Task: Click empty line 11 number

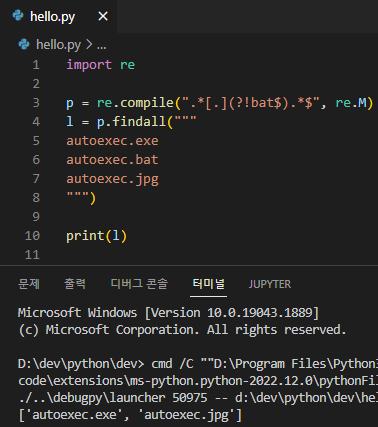Action: point(32,255)
